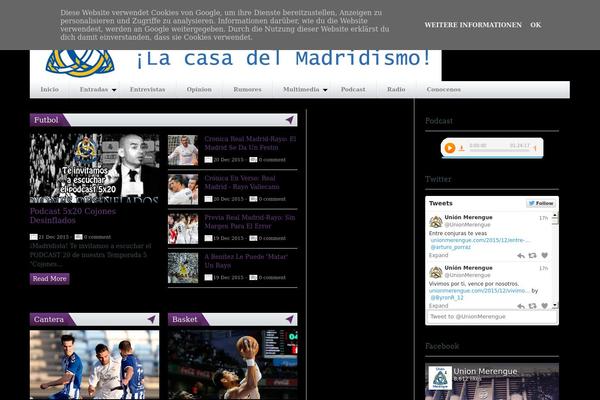The width and height of the screenshot is (600, 400).
Task: Click WEITERE INFORMATIONEN in cookie banner
Action: click(x=473, y=25)
